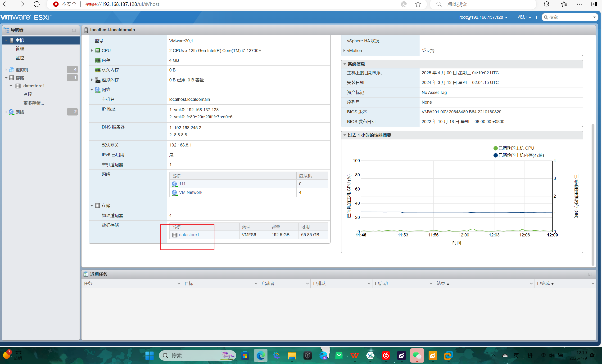Click the Windows Start button

[149, 355]
